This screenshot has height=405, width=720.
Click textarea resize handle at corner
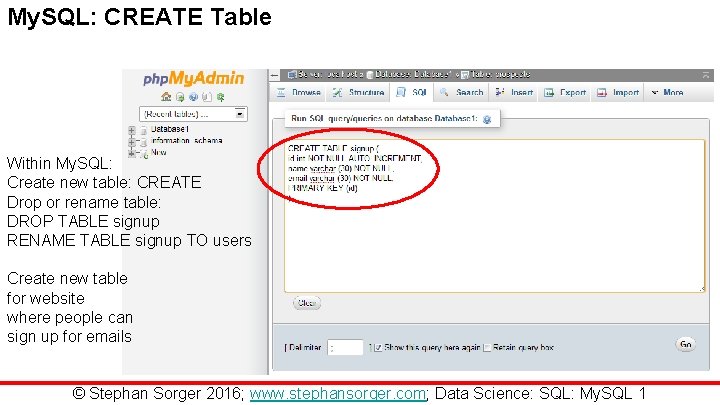[701, 289]
